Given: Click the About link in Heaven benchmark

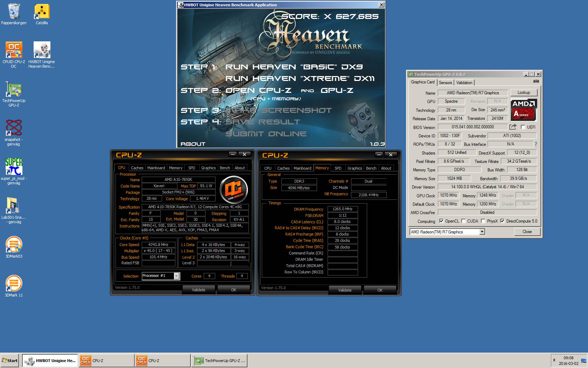Looking at the screenshot, I should tap(193, 144).
